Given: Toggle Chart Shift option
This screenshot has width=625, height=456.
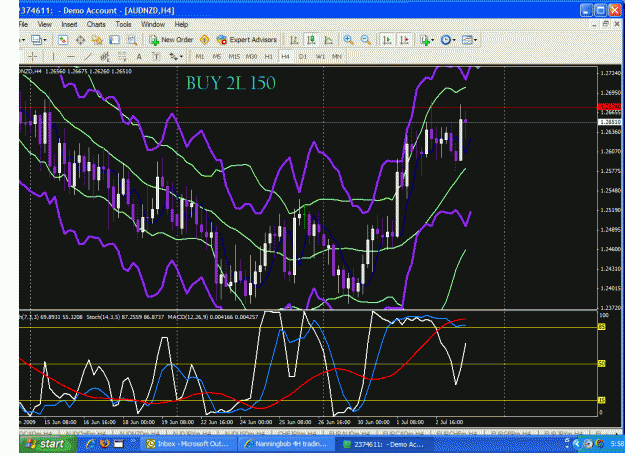Looking at the screenshot, I should pos(405,40).
